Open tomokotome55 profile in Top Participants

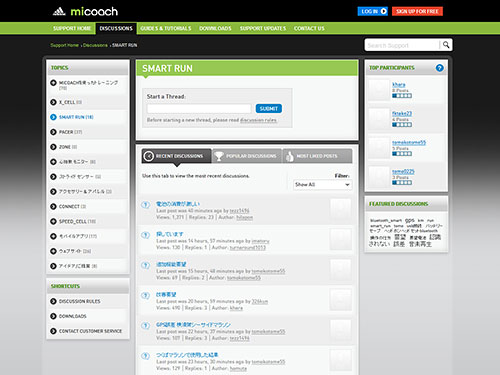409,143
